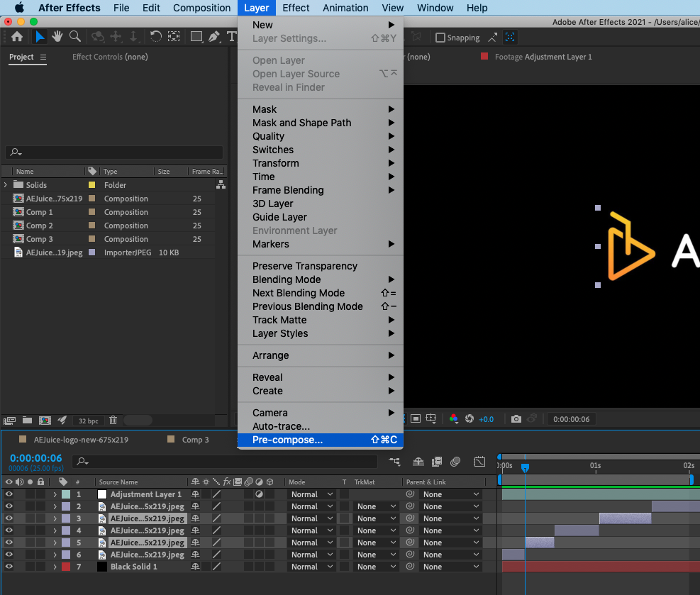Open TrkMat dropdown for layer 2

point(376,506)
